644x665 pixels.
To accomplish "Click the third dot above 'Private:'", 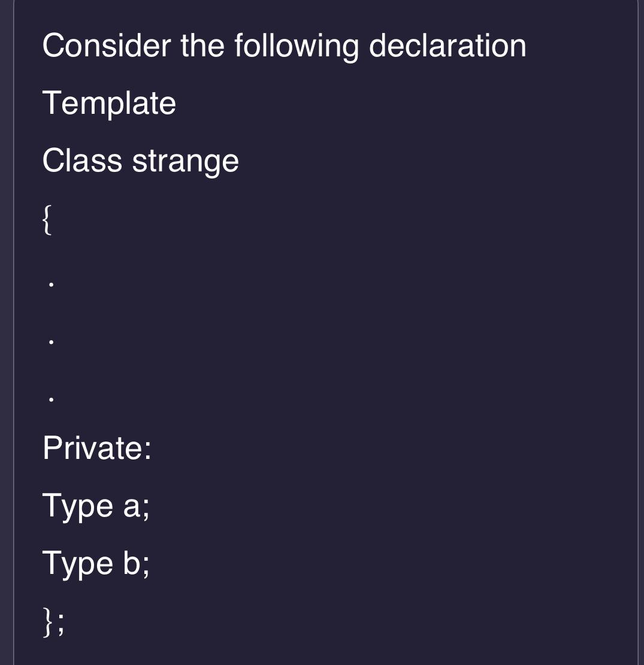I will point(51,399).
